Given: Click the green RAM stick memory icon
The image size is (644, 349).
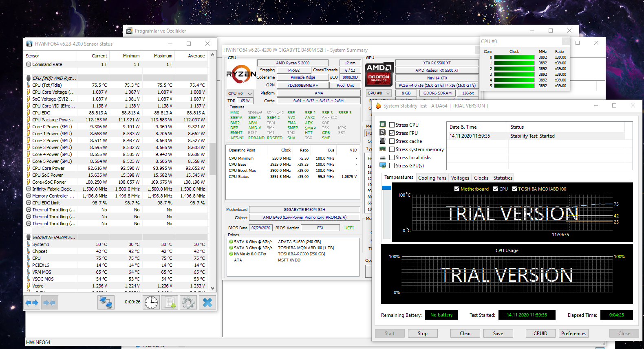Looking at the screenshot, I should click(383, 149).
